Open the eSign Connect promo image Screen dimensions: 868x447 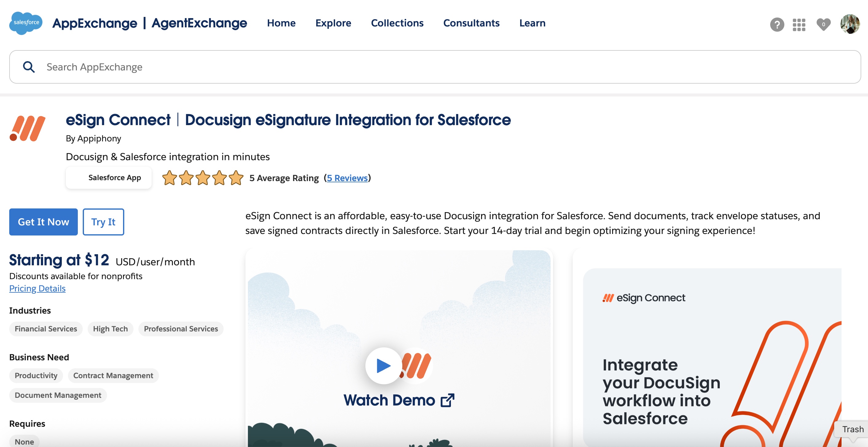pyautogui.click(x=712, y=358)
